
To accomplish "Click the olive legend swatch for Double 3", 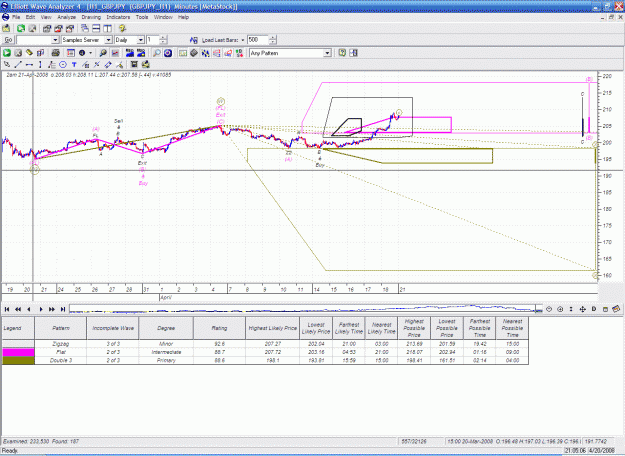I will (18, 360).
